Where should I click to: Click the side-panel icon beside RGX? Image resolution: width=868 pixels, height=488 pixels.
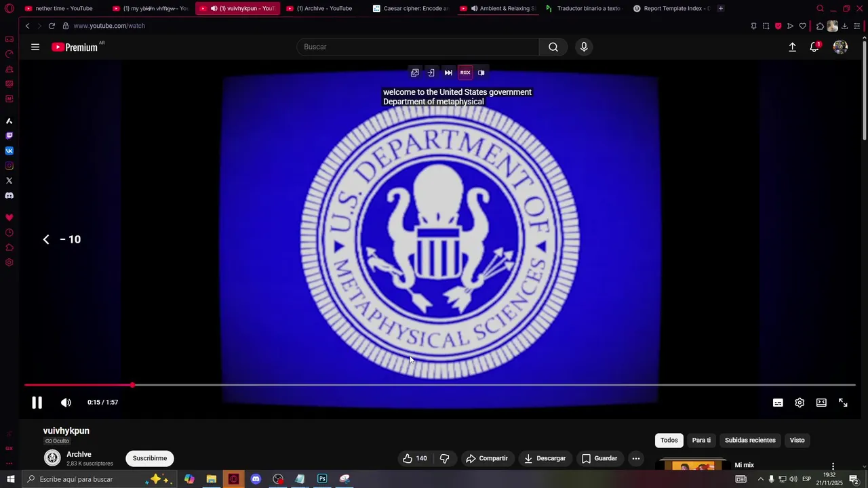point(481,73)
